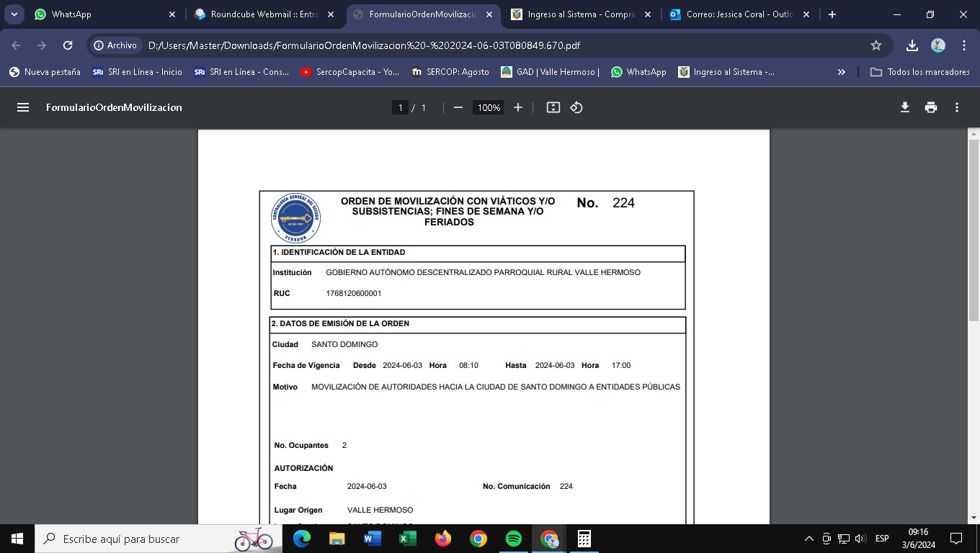Click the zoom out minus button
Image resolution: width=980 pixels, height=553 pixels.
458,107
